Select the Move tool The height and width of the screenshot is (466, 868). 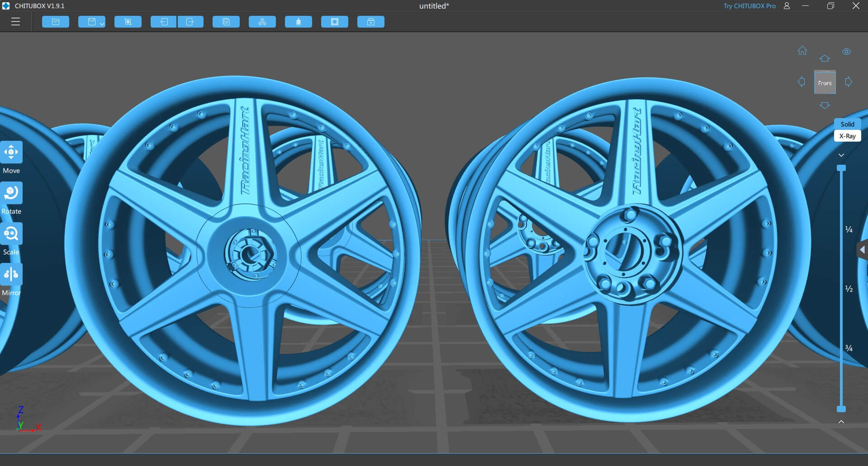pos(11,153)
